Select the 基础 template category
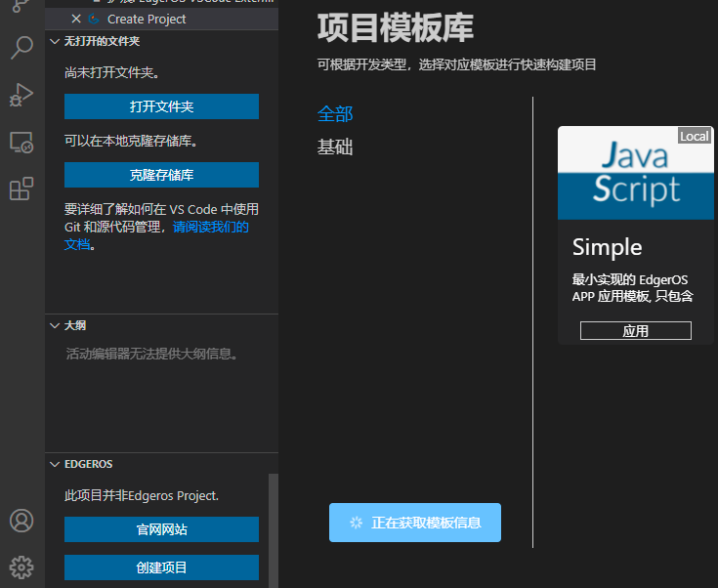The width and height of the screenshot is (718, 588). point(335,147)
